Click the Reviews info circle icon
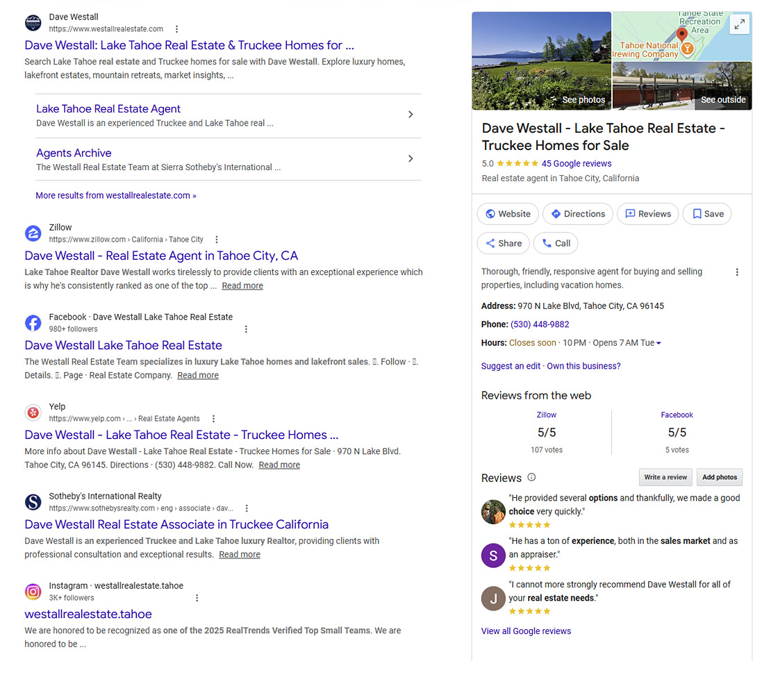 coord(531,477)
